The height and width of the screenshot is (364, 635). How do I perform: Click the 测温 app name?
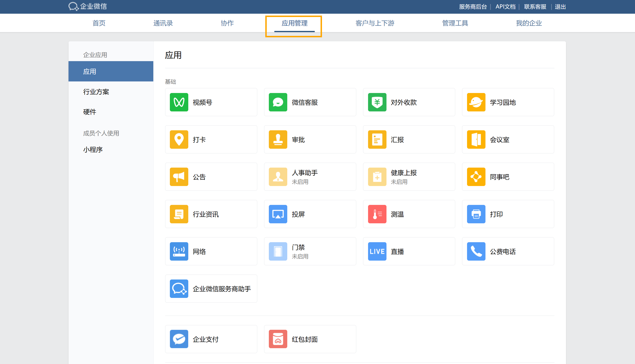tap(397, 214)
